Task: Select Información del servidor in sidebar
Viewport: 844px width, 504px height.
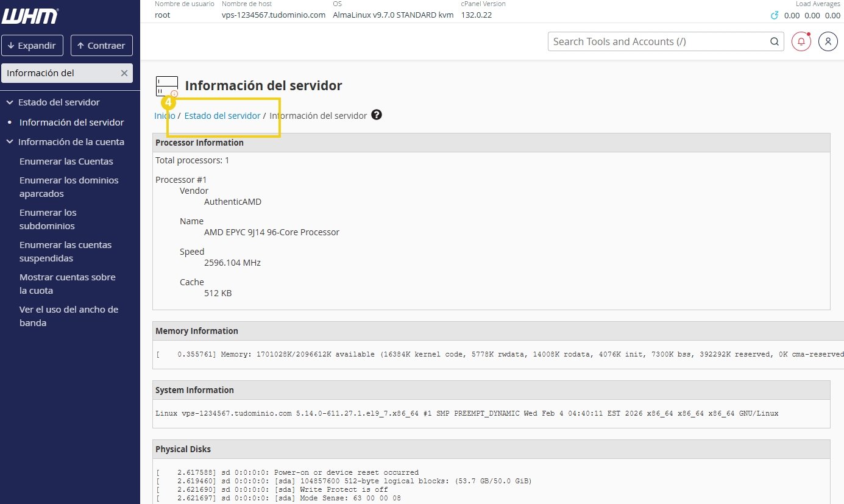Action: tap(71, 122)
